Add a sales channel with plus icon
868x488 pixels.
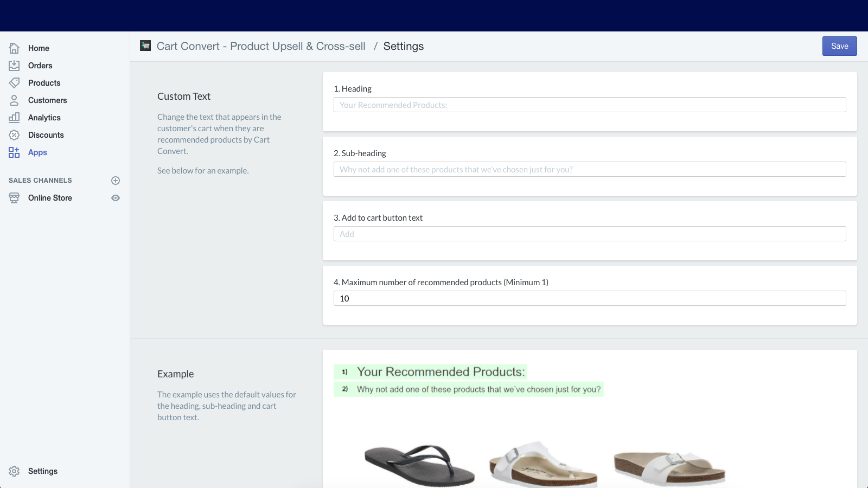116,181
